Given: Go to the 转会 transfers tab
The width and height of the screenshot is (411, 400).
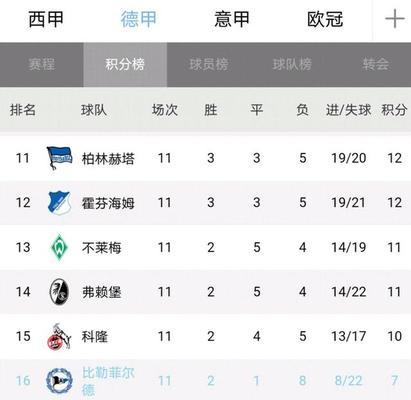Looking at the screenshot, I should click(376, 64).
